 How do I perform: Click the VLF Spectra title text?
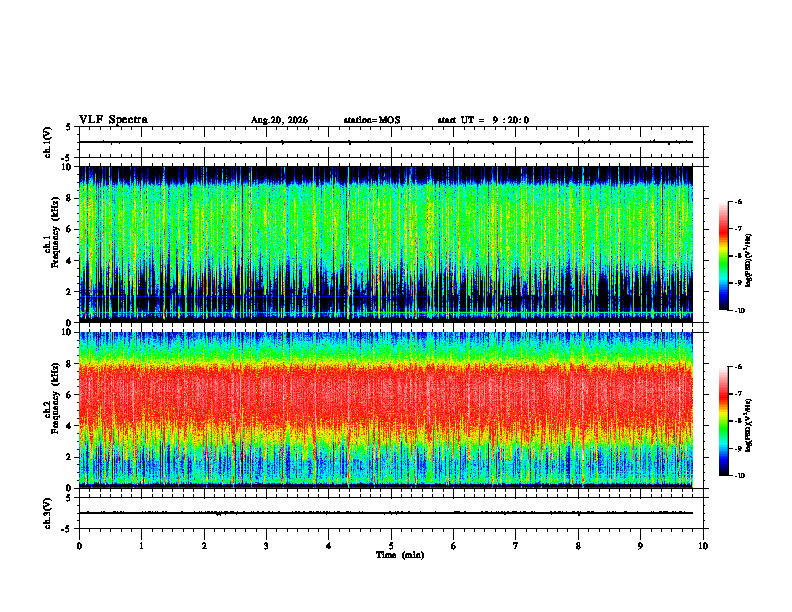113,120
